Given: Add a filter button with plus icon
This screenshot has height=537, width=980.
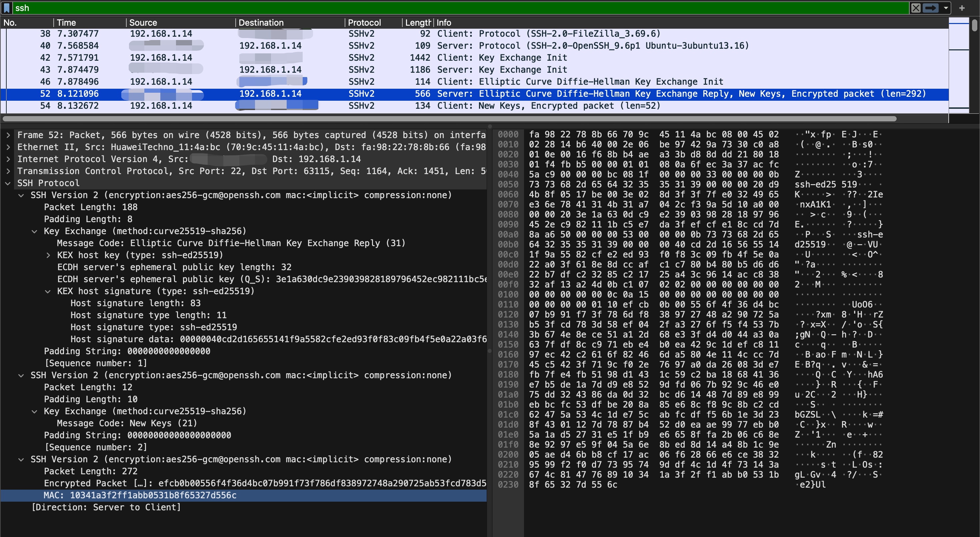Looking at the screenshot, I should pos(962,8).
